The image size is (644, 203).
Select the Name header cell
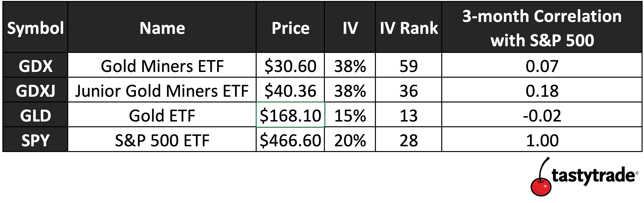coord(162,27)
